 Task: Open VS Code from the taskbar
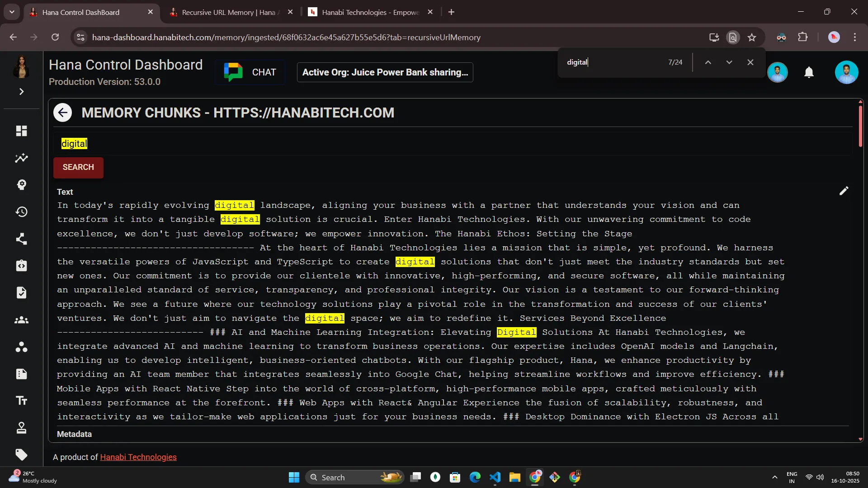pos(495,478)
